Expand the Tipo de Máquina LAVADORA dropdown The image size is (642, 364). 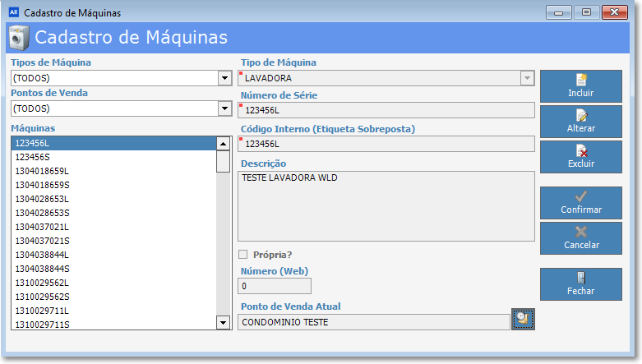[x=527, y=78]
